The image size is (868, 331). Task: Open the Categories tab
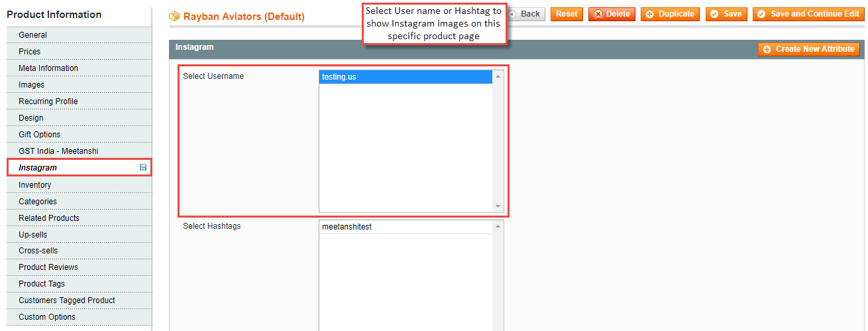click(79, 202)
